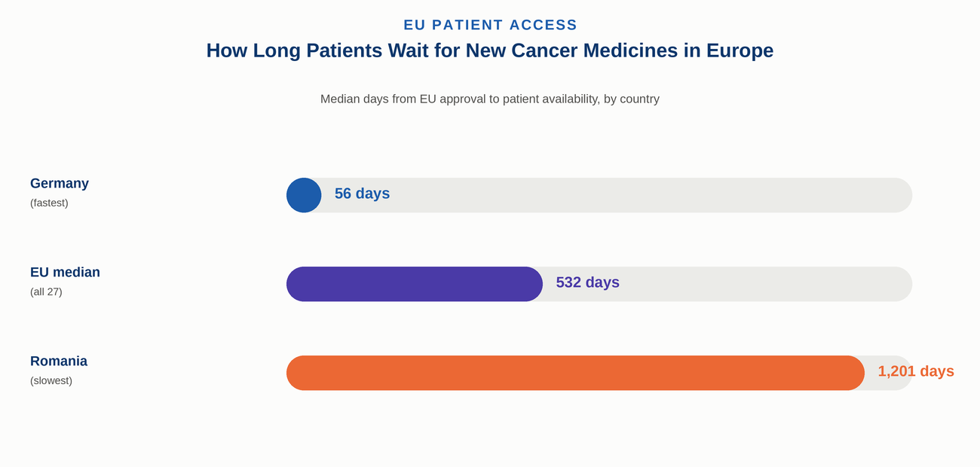The width and height of the screenshot is (980, 467).
Task: Select the (slowest) caption under Romania
Action: [51, 381]
